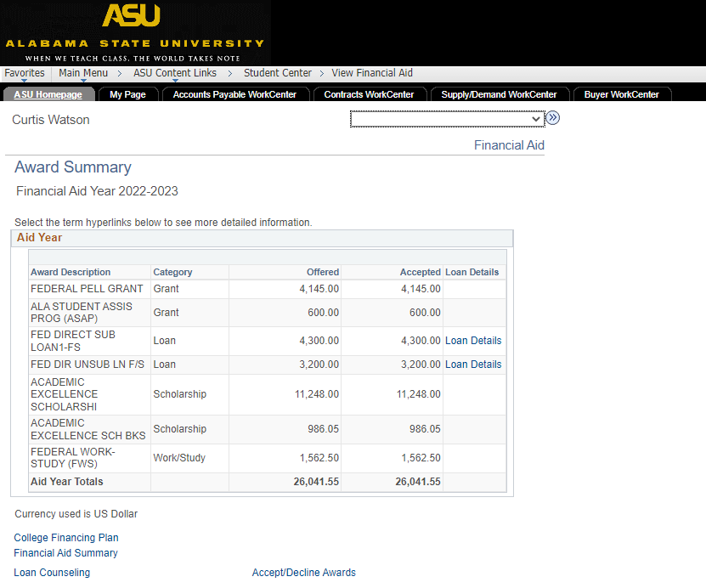Open the empty navigation dropdown
Screen dimensions: 706x588
coord(447,119)
